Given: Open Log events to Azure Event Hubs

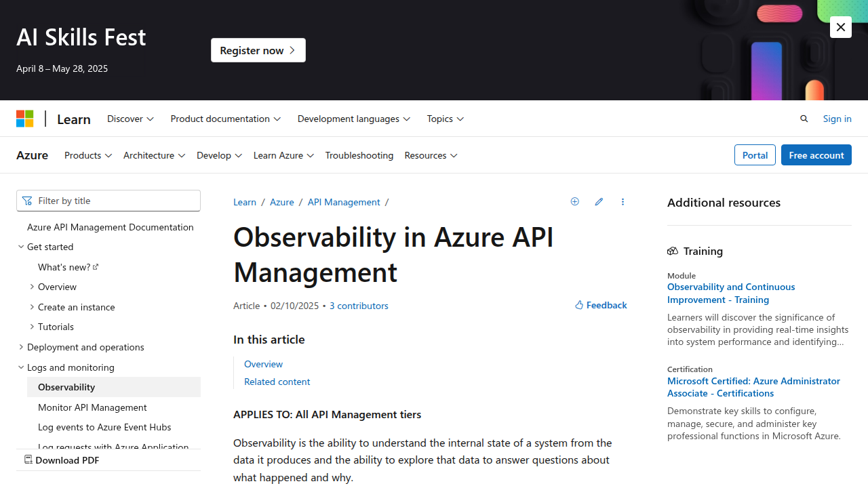Looking at the screenshot, I should tap(104, 427).
